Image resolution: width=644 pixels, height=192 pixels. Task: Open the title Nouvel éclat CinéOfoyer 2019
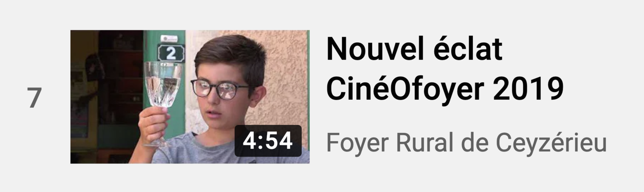(x=445, y=69)
